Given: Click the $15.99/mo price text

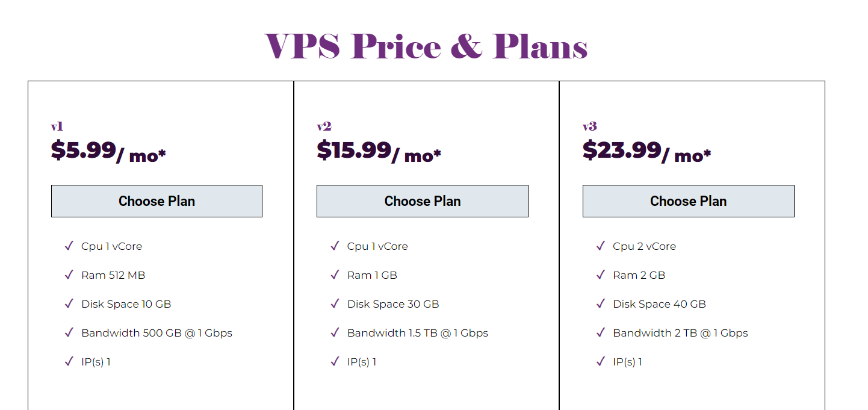Looking at the screenshot, I should [379, 151].
